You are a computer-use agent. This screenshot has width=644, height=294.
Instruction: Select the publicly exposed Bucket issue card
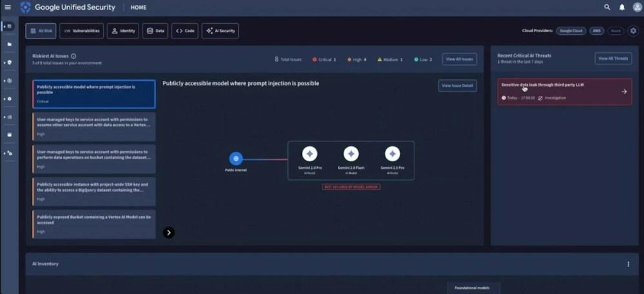(x=94, y=224)
